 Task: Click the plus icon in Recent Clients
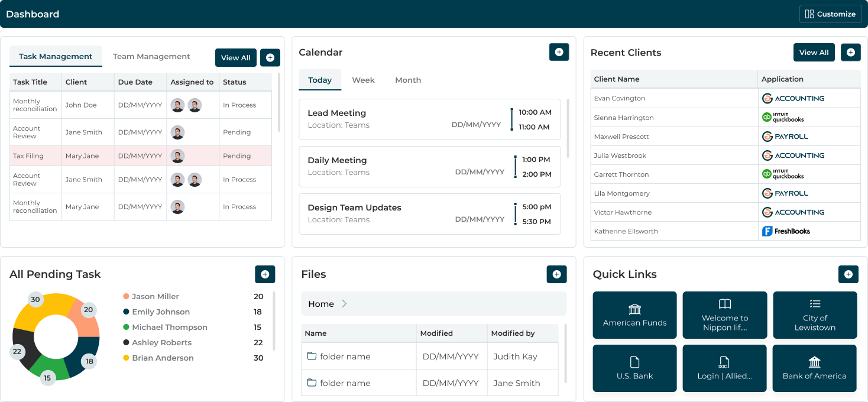tap(850, 52)
